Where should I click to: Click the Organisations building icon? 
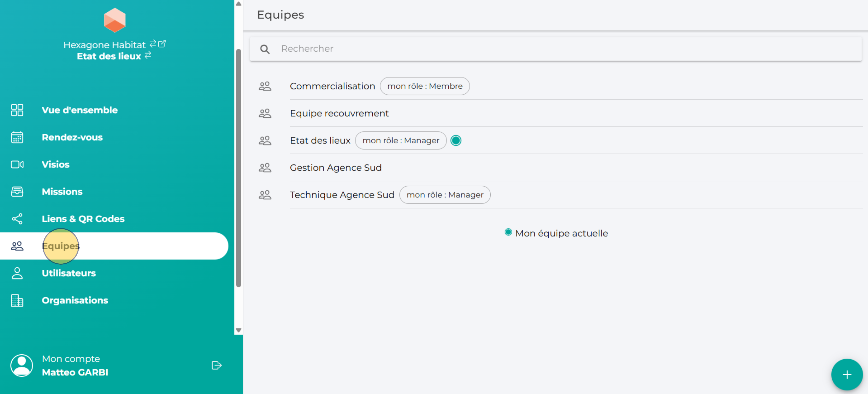[x=17, y=300]
